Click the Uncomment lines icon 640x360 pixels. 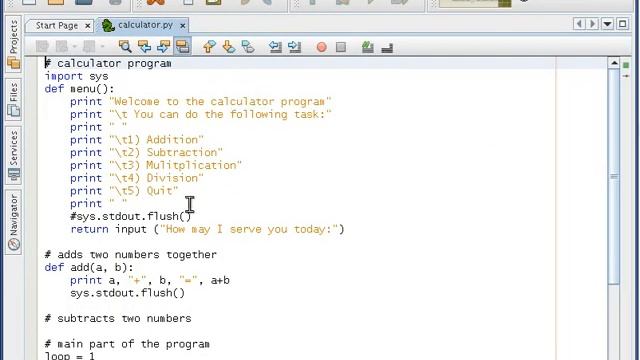[387, 47]
